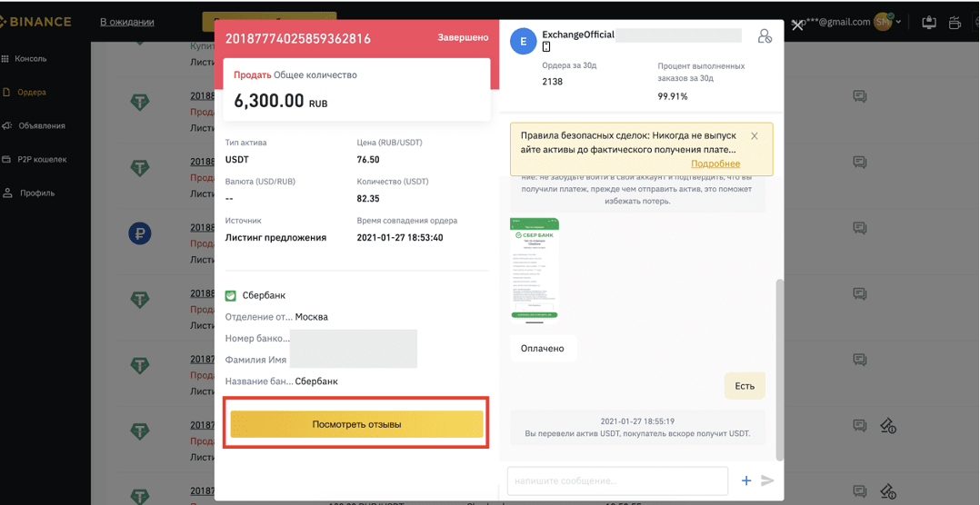Click the Продать label in the amount card
Image resolution: width=980 pixels, height=505 pixels.
pyautogui.click(x=253, y=74)
